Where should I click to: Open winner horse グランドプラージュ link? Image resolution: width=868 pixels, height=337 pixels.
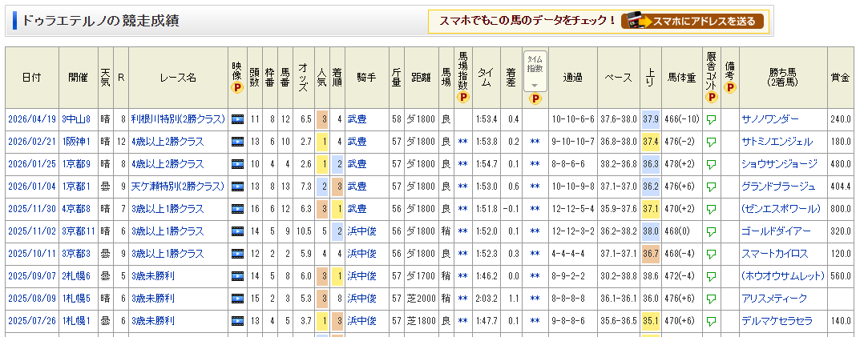pos(778,187)
